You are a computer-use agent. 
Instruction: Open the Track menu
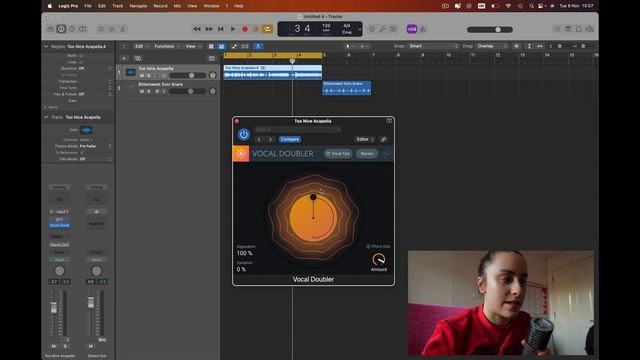tap(118, 6)
